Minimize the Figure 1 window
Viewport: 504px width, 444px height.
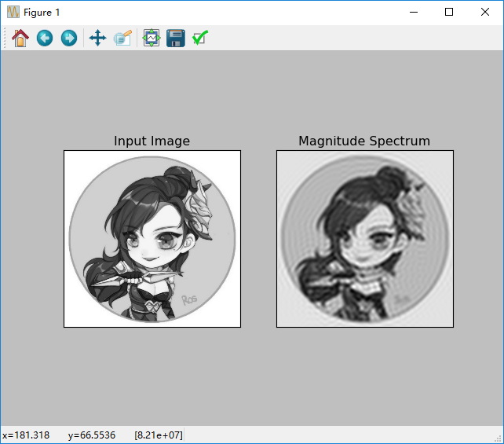(x=414, y=13)
